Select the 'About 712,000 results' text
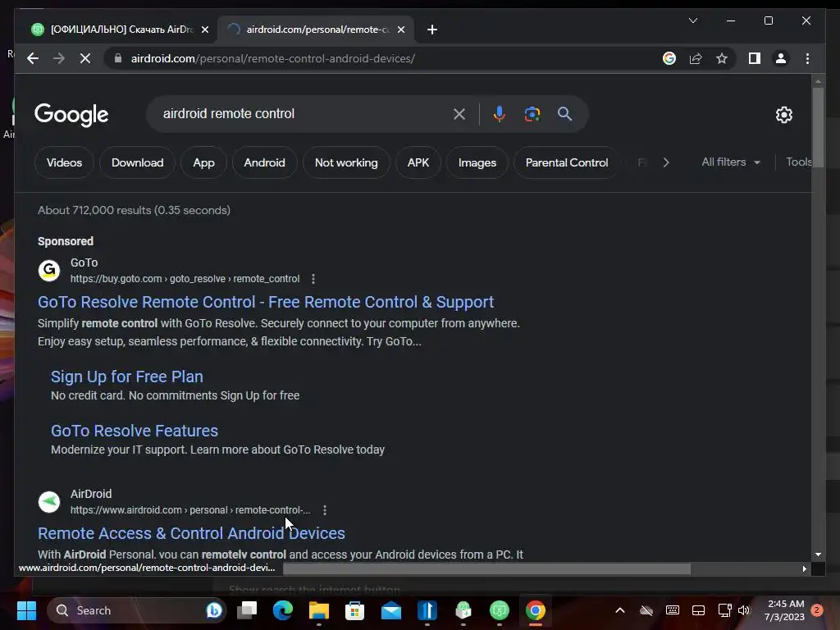Screen dimensions: 840x630 [134, 210]
